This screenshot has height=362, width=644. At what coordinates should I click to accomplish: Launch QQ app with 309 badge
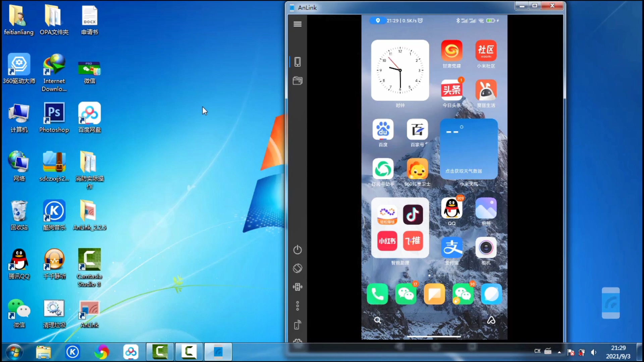451,208
